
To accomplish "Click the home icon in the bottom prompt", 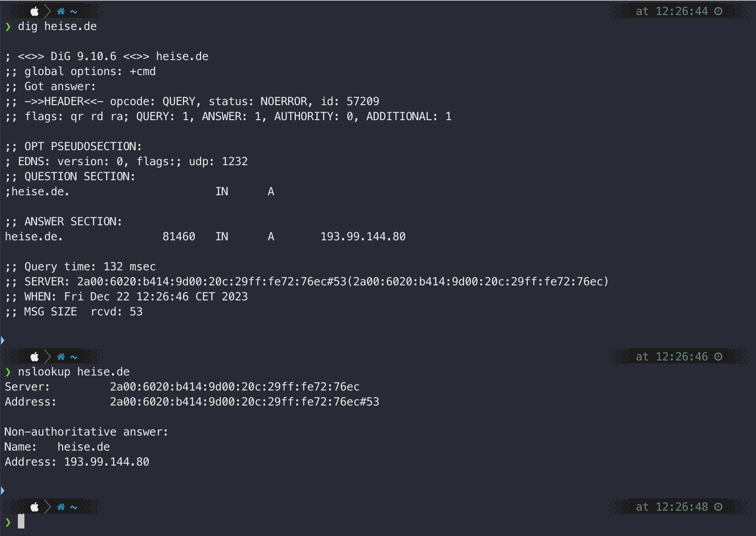I will [61, 507].
